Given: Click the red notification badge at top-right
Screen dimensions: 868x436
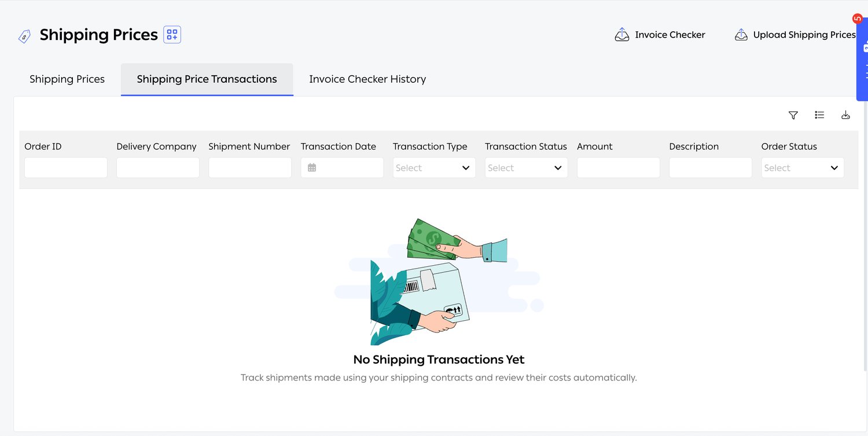Looking at the screenshot, I should (x=858, y=19).
